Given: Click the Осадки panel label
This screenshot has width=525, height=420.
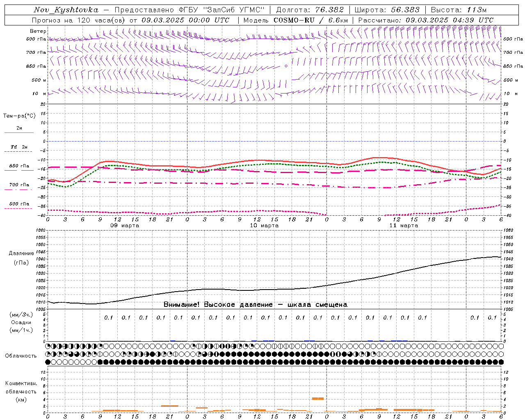Looking at the screenshot, I should click(20, 322).
